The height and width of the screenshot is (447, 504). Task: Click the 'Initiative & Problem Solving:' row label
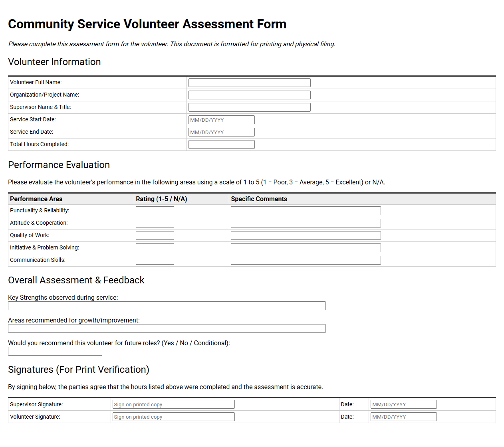click(x=44, y=247)
